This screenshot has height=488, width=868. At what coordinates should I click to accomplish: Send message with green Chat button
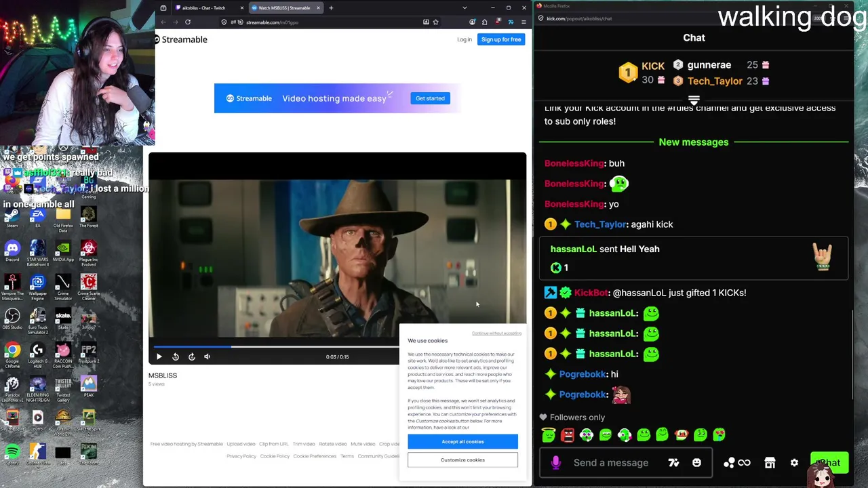coord(829,463)
